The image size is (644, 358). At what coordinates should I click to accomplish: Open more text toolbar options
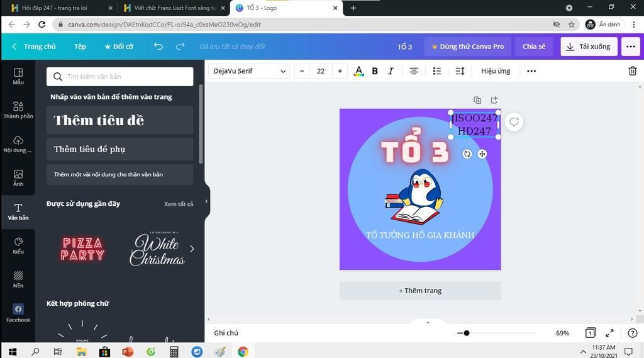pyautogui.click(x=531, y=71)
